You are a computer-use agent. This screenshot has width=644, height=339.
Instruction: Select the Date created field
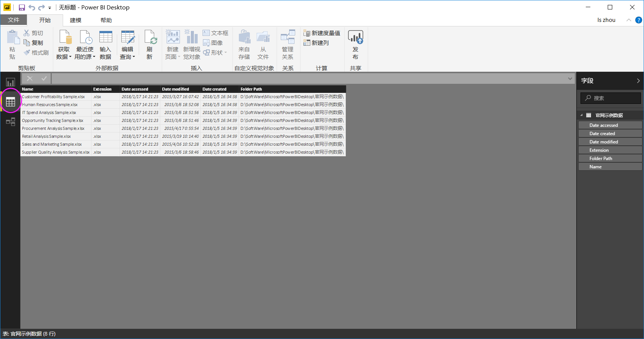pyautogui.click(x=610, y=134)
